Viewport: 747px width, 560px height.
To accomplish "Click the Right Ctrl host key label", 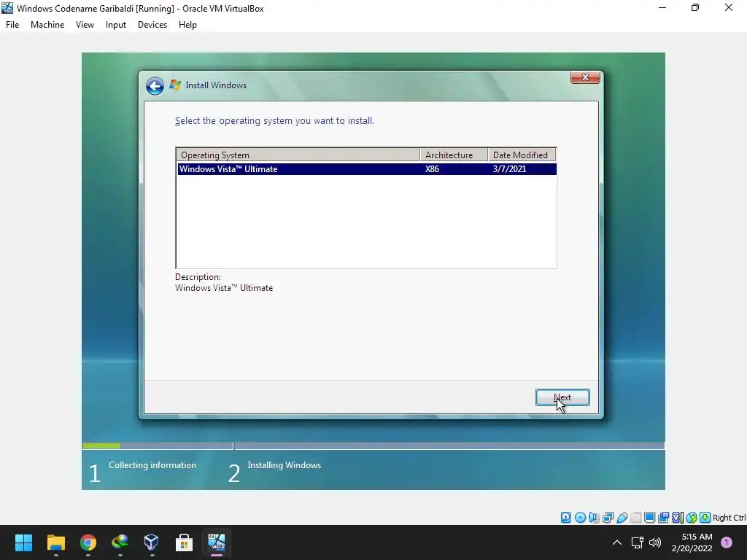I will [729, 518].
